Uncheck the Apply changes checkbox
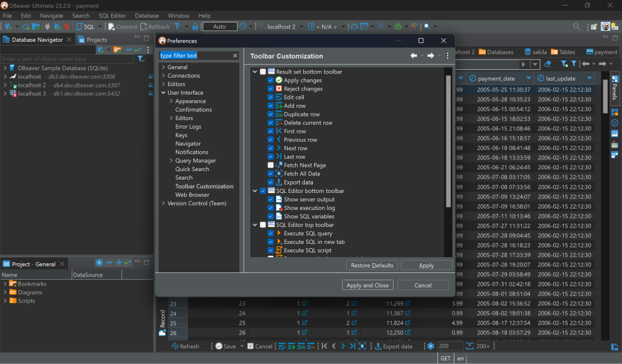Screen dimensions: 622x364 (270, 80)
